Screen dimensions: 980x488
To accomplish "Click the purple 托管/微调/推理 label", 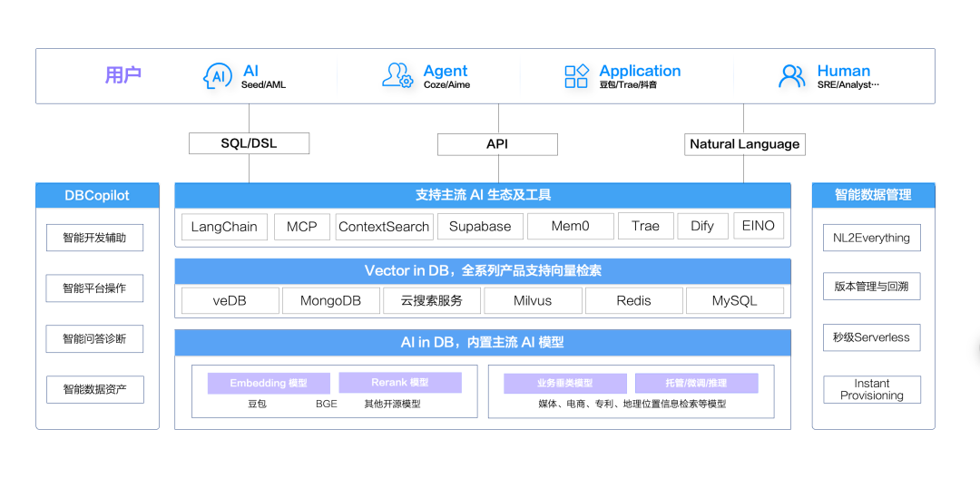I will tap(694, 383).
